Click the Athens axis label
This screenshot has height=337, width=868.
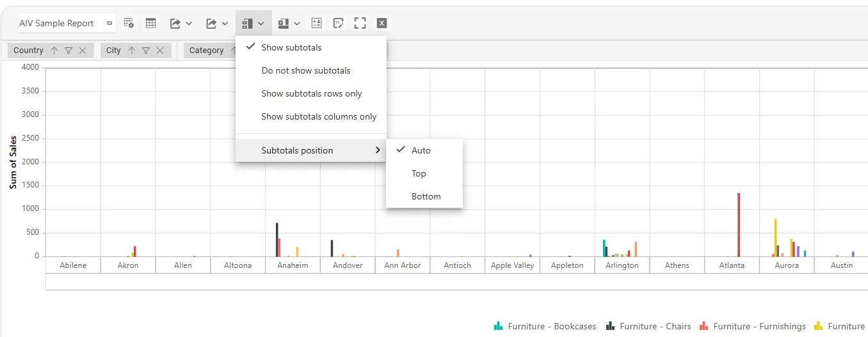tap(677, 265)
